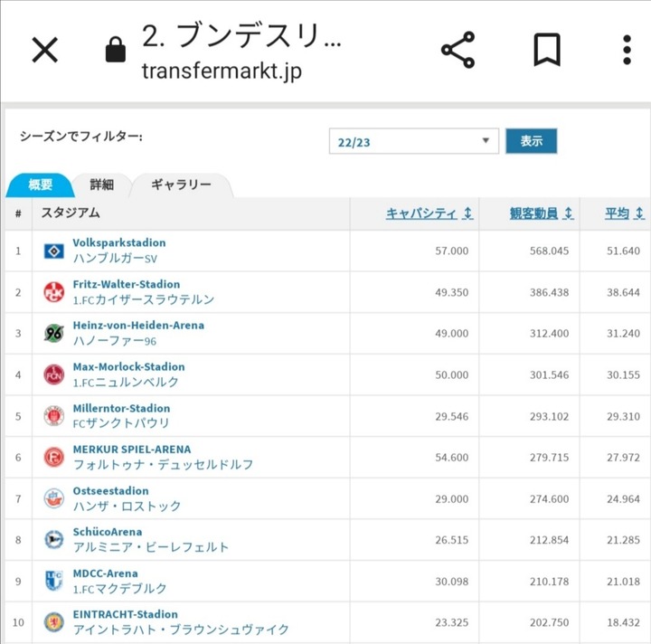Click the FC St. Pauli club crest
Image resolution: width=651 pixels, height=644 pixels.
[x=54, y=416]
